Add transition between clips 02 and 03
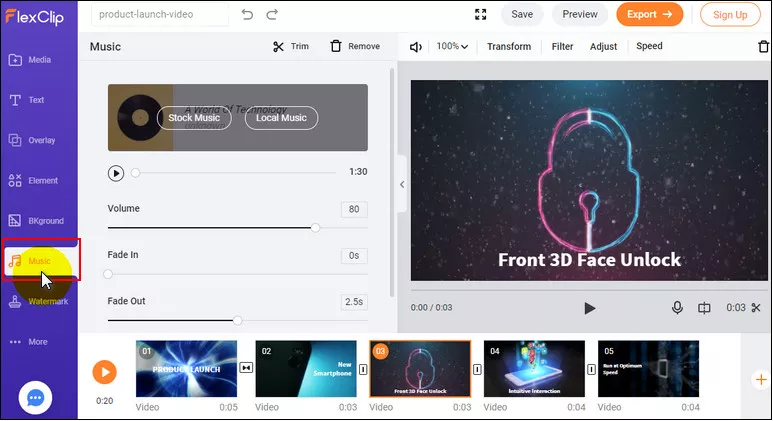 [x=363, y=369]
